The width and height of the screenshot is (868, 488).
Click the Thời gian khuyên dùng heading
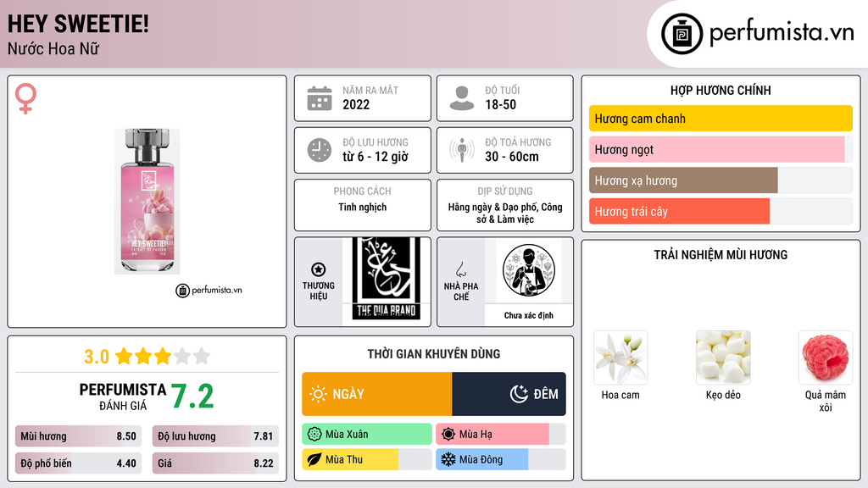[x=433, y=354]
